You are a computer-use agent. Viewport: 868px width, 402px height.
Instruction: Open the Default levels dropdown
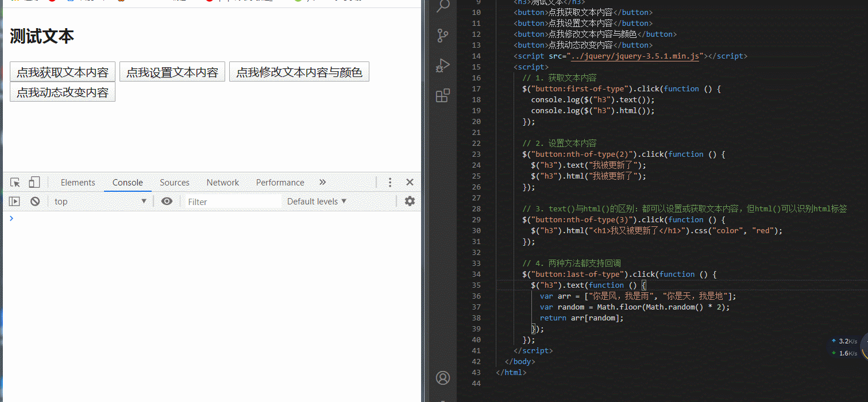point(317,202)
